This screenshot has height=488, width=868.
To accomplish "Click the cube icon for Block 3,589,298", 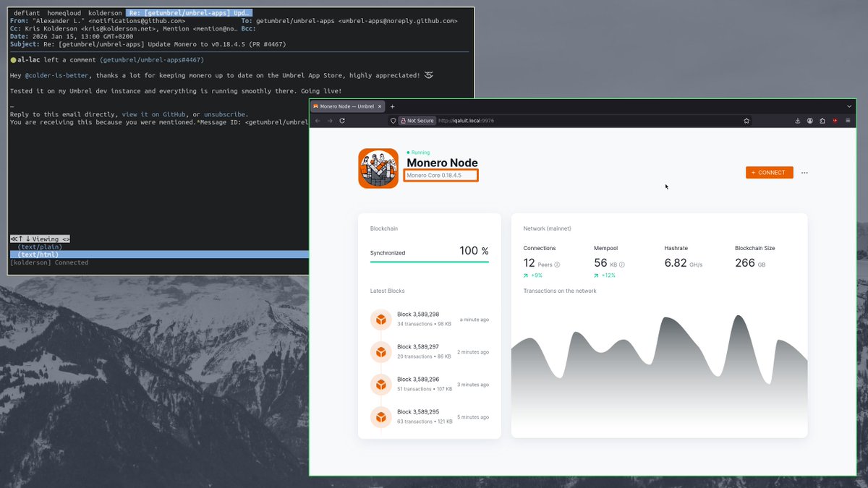I will (x=381, y=320).
